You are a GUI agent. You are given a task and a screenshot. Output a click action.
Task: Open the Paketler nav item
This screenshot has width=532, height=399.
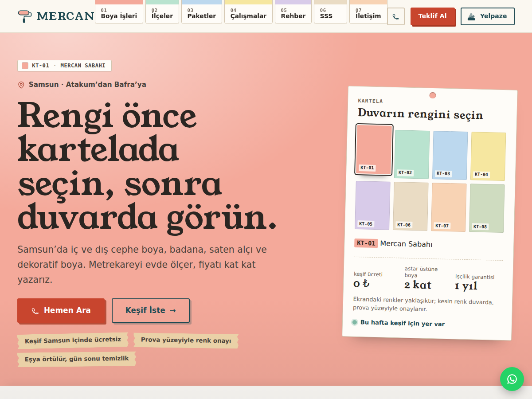pyautogui.click(x=202, y=12)
